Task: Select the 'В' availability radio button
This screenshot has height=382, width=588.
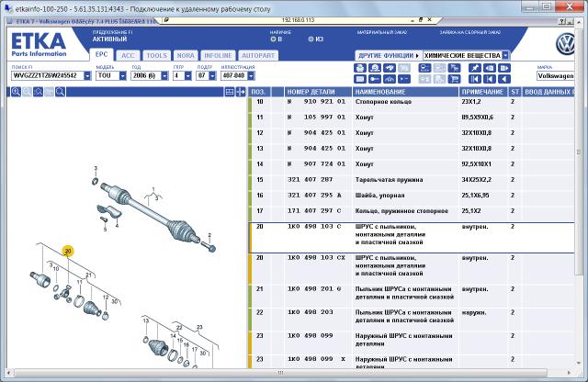Action: pyautogui.click(x=273, y=39)
